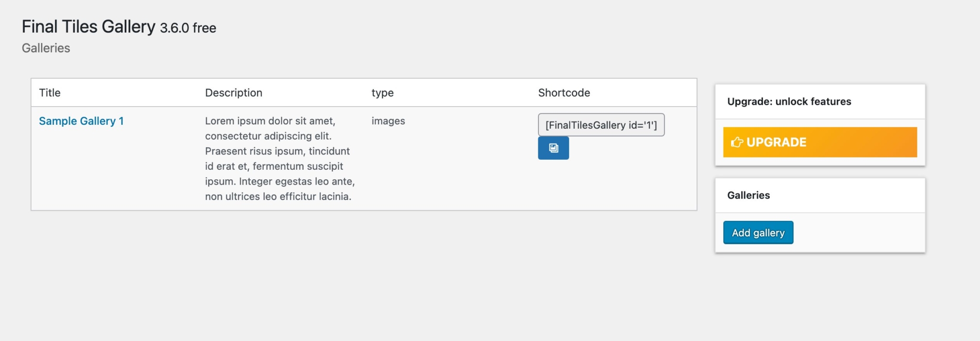Click the Galleries subtitle under page title
Viewport: 980px width, 341px height.
point(46,48)
